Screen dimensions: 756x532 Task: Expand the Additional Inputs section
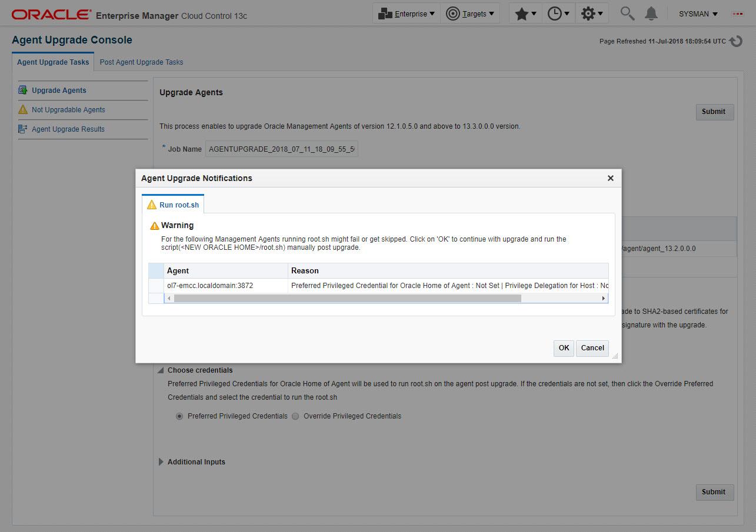[x=161, y=462]
